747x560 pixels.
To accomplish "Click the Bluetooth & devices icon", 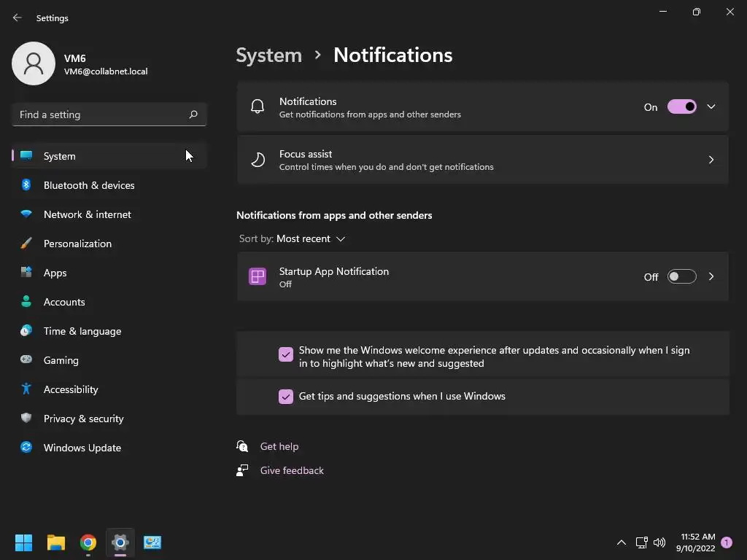I will click(26, 185).
